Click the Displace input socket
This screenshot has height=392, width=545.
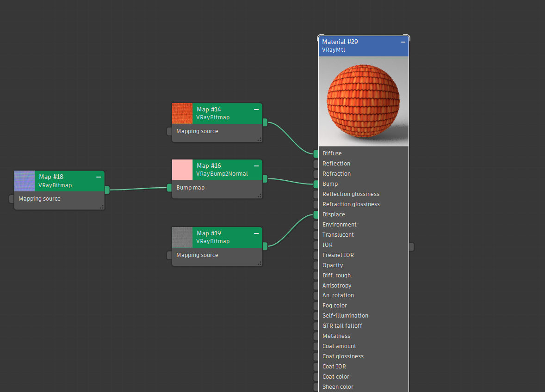click(x=316, y=214)
